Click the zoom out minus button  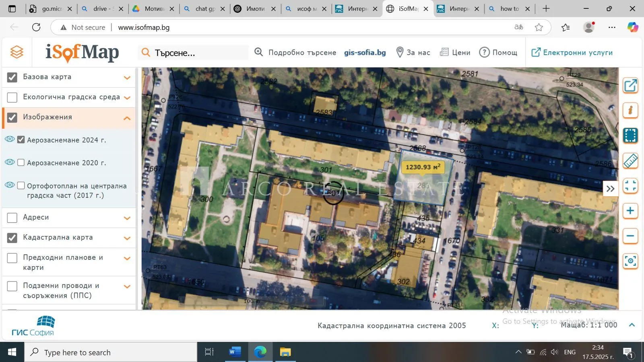click(x=630, y=236)
